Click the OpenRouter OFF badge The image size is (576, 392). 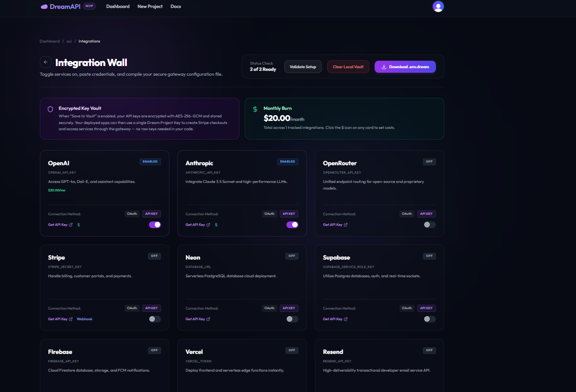pyautogui.click(x=429, y=162)
